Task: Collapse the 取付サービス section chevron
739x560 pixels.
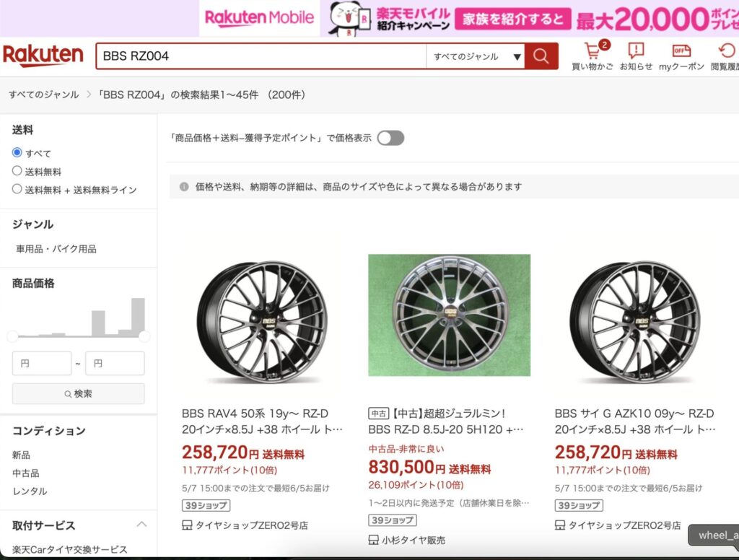Action: (141, 524)
